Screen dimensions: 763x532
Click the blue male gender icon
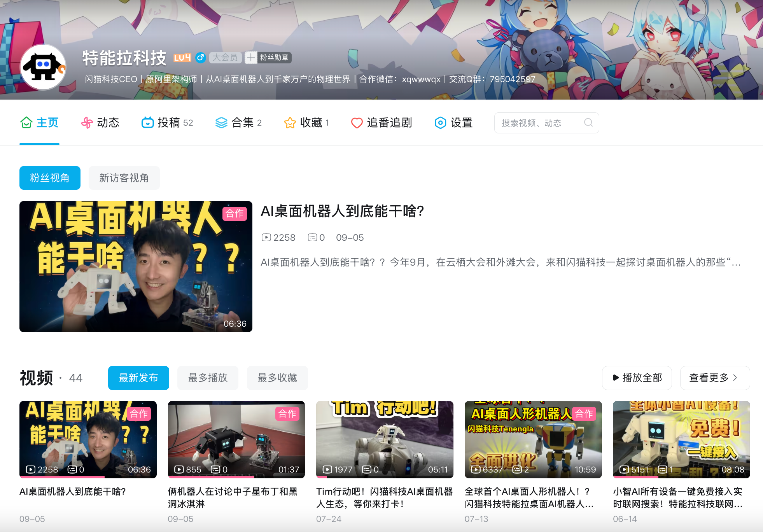pyautogui.click(x=200, y=58)
